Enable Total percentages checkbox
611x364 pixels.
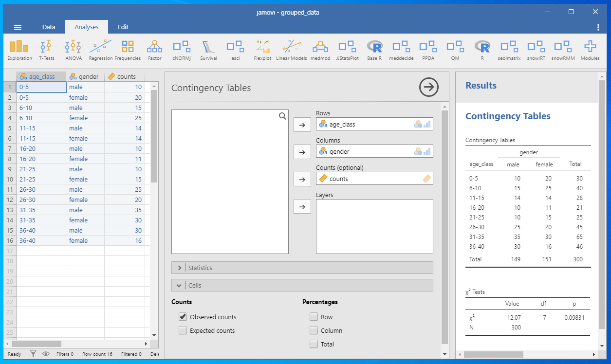point(314,344)
